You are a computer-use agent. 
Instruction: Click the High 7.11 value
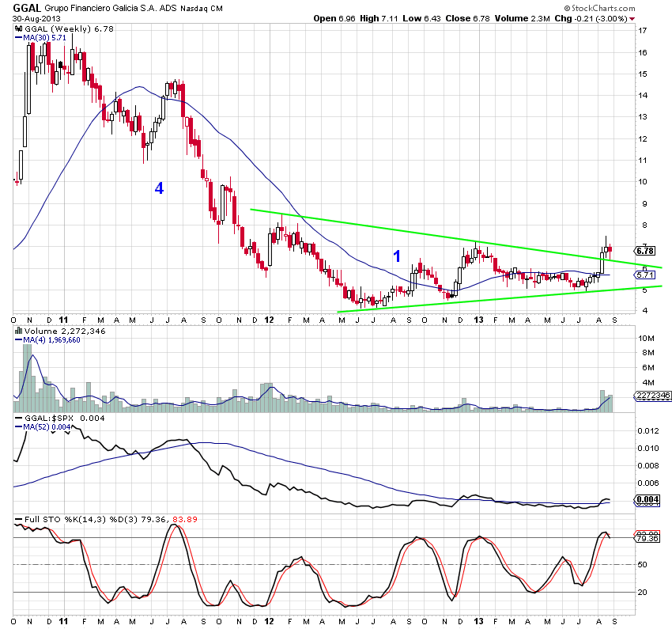click(x=379, y=18)
